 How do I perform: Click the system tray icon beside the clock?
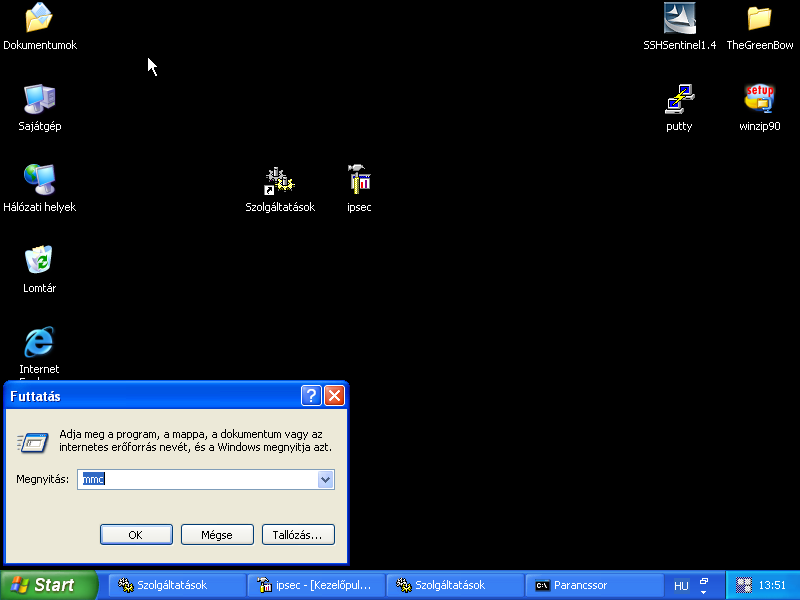(744, 585)
